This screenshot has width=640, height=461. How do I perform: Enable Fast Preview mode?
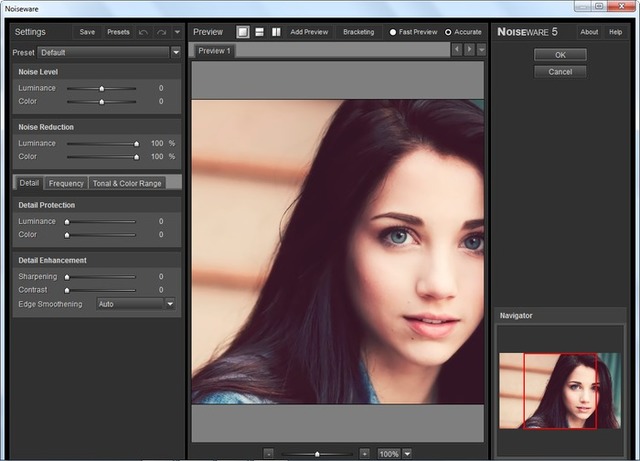click(393, 32)
